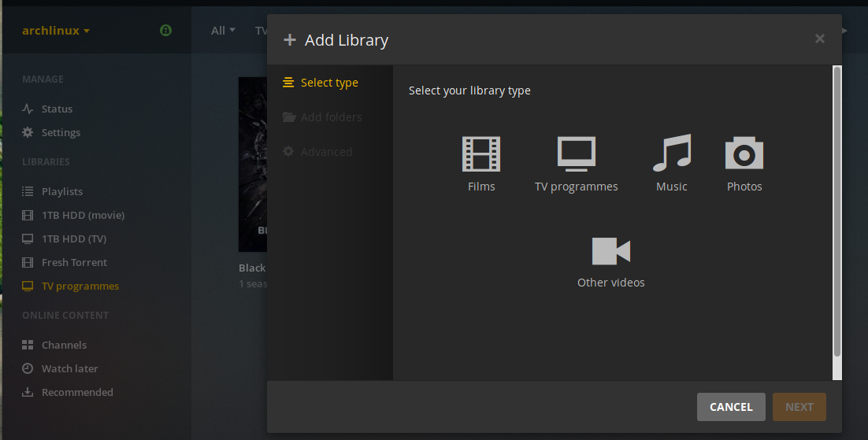Go to the Add folders step
868x440 pixels.
coord(330,117)
